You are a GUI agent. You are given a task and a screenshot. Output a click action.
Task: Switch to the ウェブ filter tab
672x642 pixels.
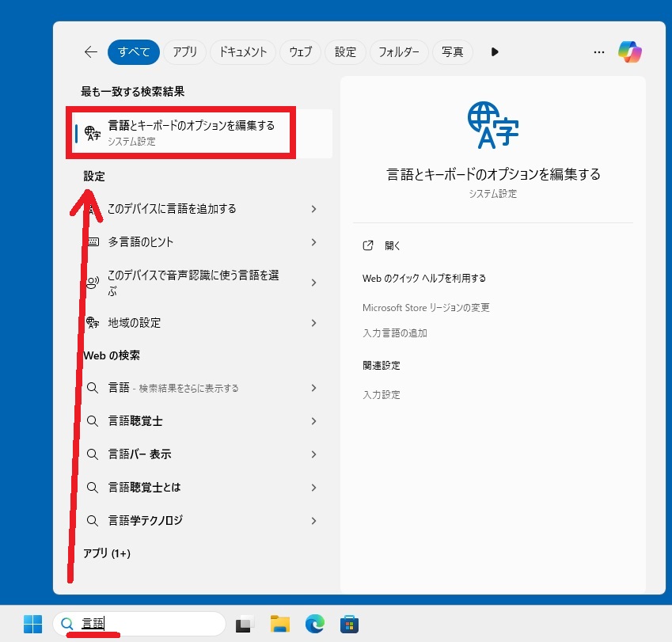click(x=301, y=52)
